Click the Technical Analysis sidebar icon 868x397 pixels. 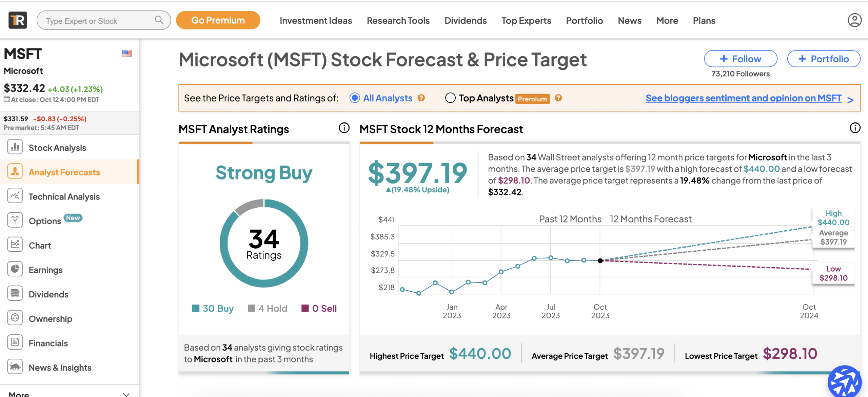pos(15,196)
